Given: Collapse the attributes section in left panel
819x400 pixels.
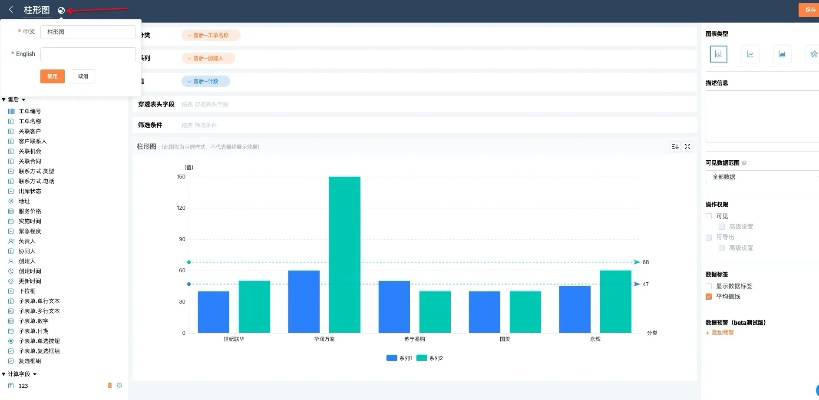Looking at the screenshot, I should point(4,99).
